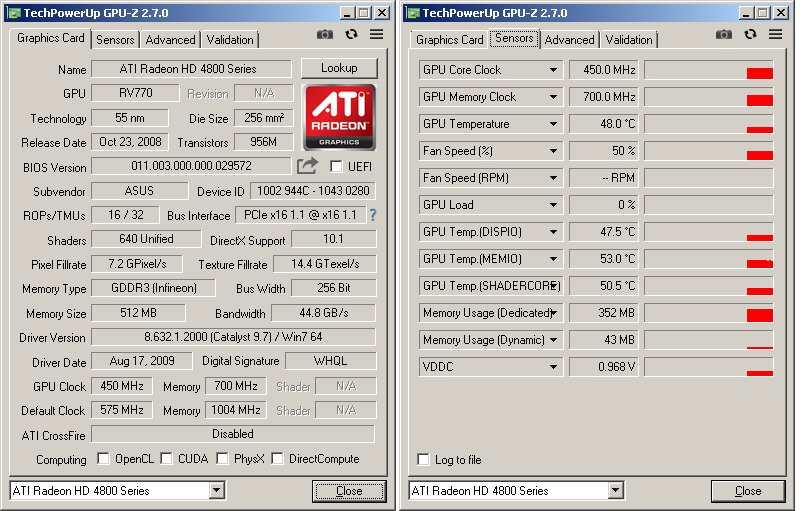Open GPU selector dropdown in left window
Image resolution: width=804 pixels, height=511 pixels.
pos(216,490)
